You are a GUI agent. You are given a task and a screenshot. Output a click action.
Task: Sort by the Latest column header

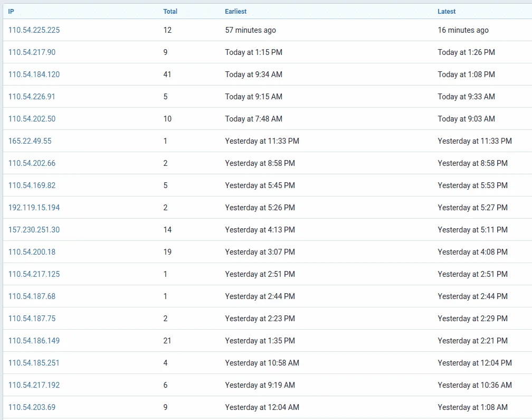click(x=446, y=12)
